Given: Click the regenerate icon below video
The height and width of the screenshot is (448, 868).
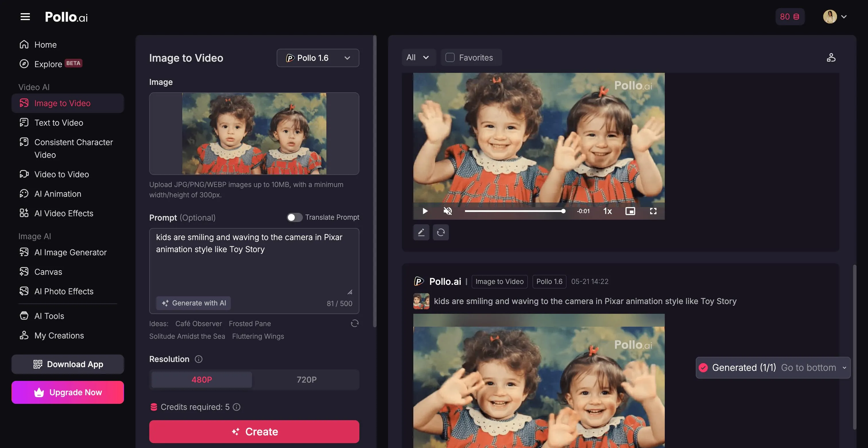Looking at the screenshot, I should (x=441, y=232).
